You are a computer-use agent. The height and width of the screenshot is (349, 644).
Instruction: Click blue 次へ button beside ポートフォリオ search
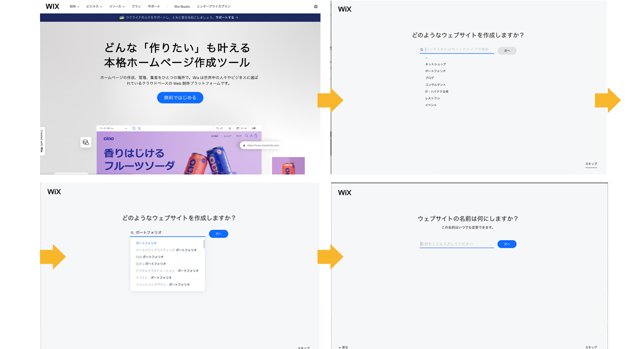pyautogui.click(x=218, y=233)
